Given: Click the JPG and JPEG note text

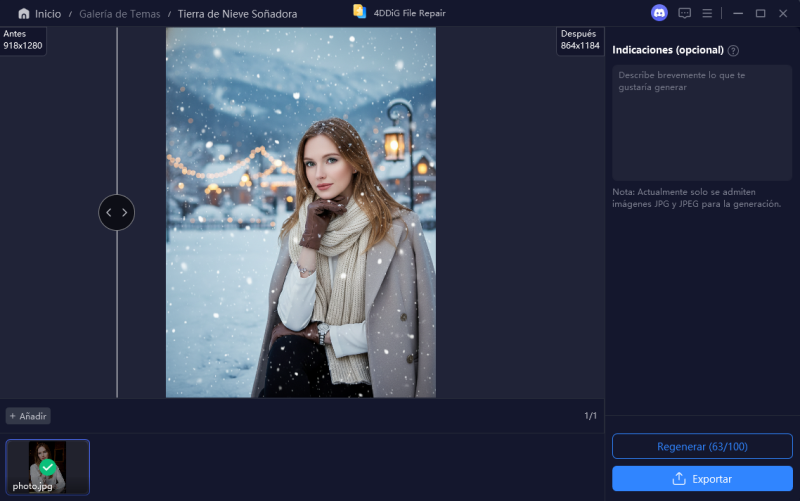Looking at the screenshot, I should click(x=696, y=198).
